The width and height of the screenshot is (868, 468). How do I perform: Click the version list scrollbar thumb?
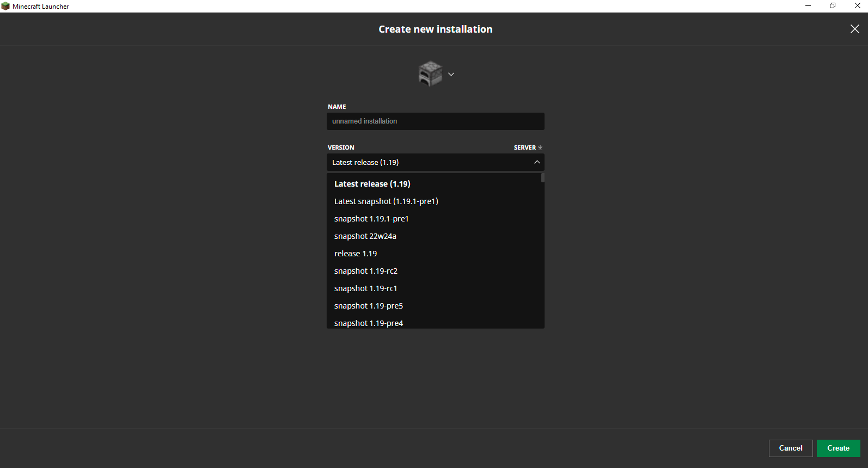543,178
